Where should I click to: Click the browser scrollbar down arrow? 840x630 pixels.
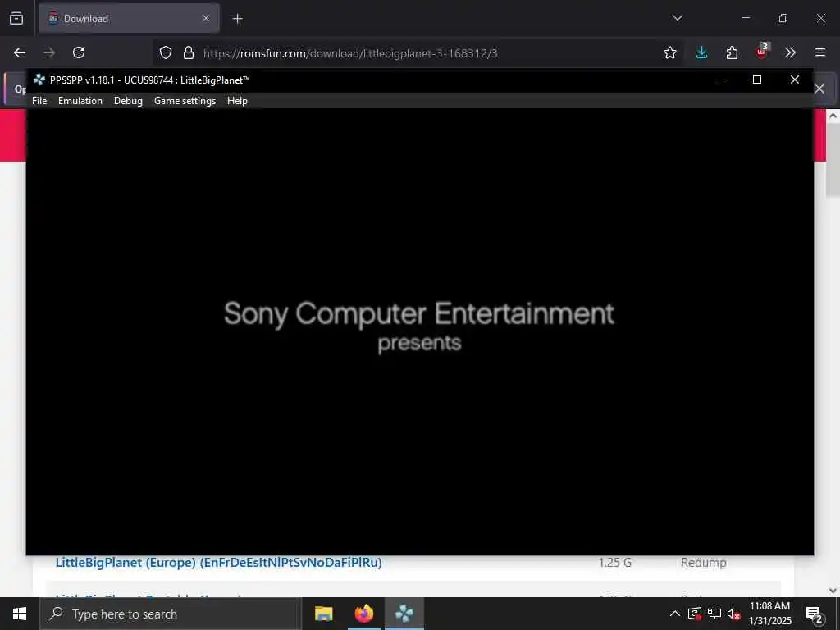pos(833,591)
